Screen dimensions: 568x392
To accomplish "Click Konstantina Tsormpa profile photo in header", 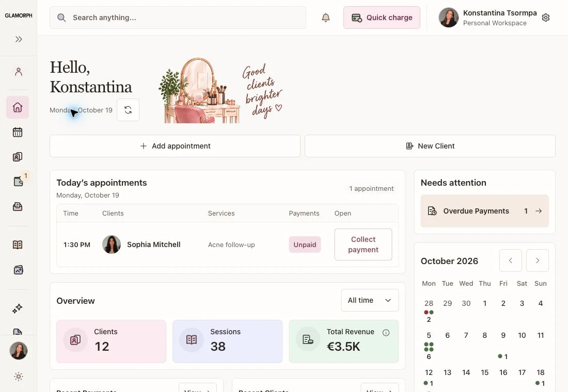I will [448, 18].
